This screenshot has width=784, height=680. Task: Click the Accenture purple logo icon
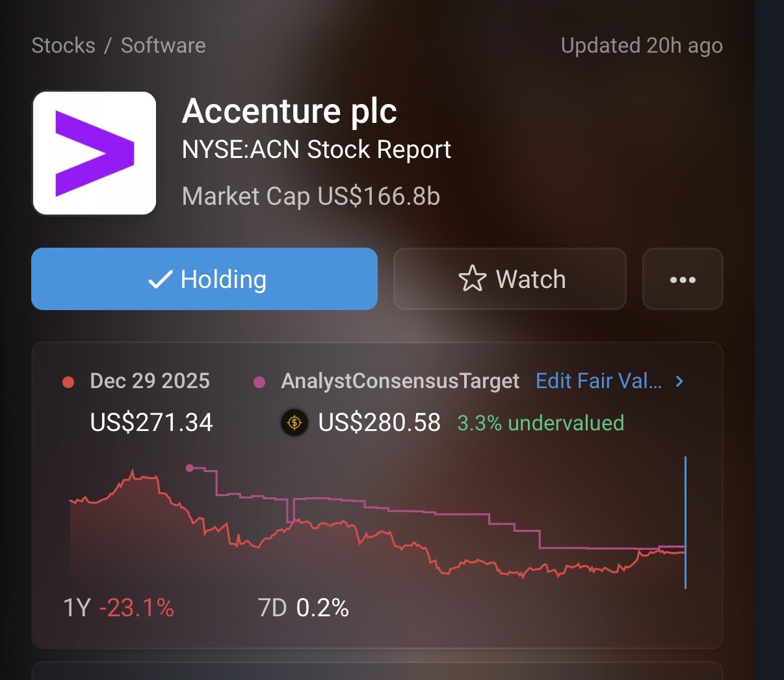94,153
